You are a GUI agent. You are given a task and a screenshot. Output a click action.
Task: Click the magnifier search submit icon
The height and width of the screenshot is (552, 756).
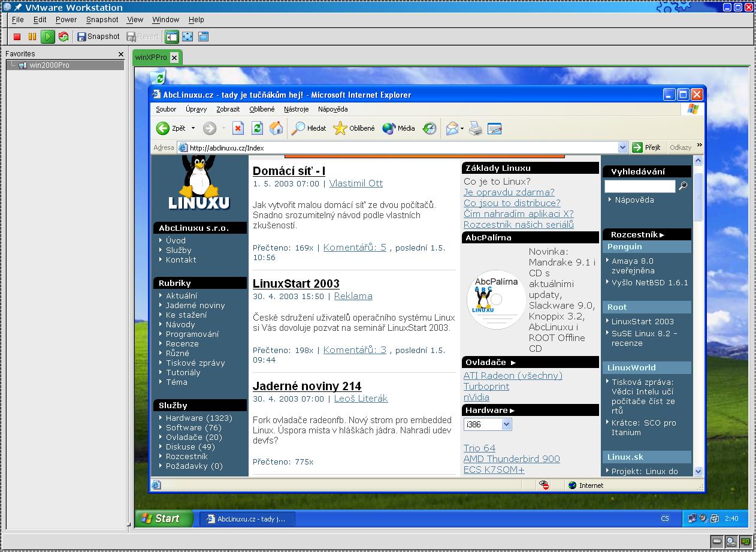pyautogui.click(x=682, y=186)
